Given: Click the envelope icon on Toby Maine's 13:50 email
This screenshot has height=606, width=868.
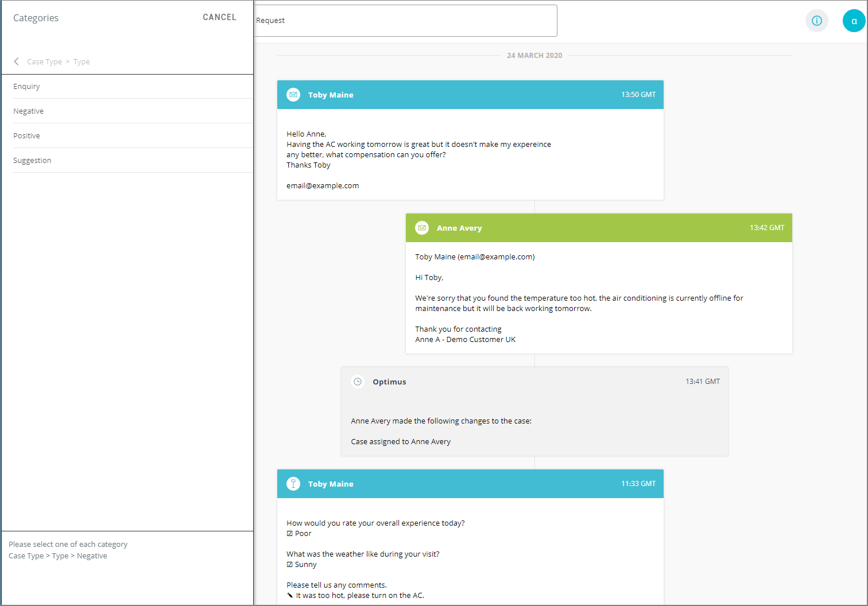Looking at the screenshot, I should 293,95.
